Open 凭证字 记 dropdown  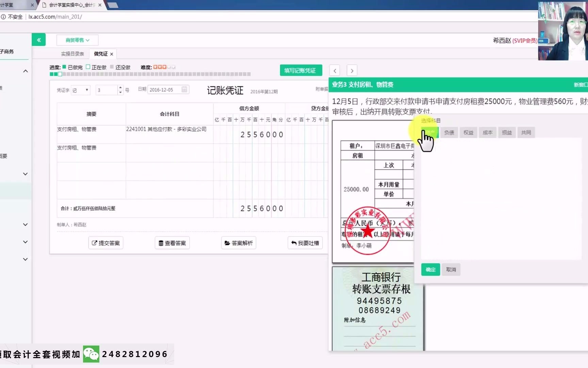pyautogui.click(x=81, y=90)
